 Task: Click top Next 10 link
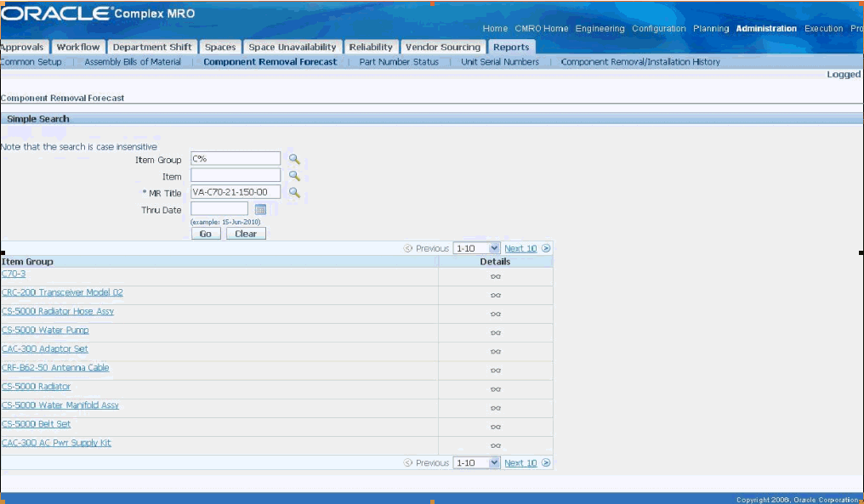[520, 248]
